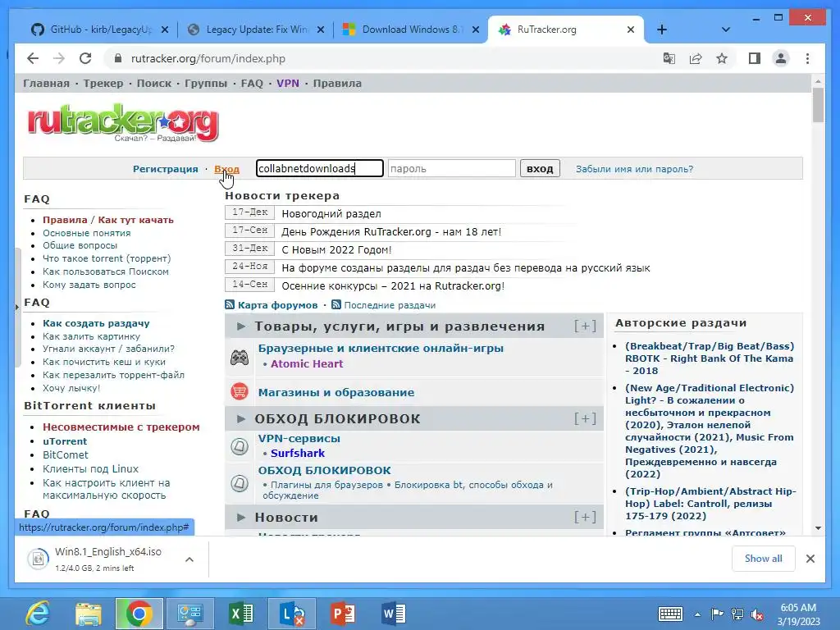
Task: Collapse triangle beside Товары, услуги, игры
Action: pyautogui.click(x=241, y=326)
